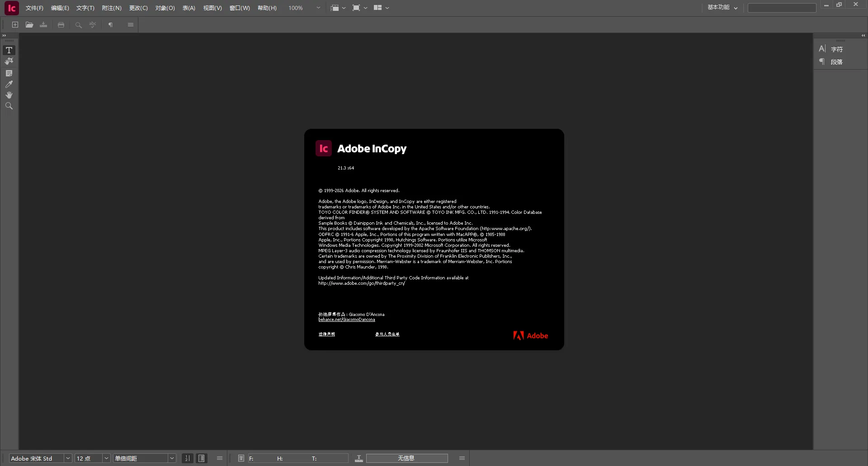The image size is (868, 466).
Task: Open the 视图(V) menu
Action: tap(212, 8)
